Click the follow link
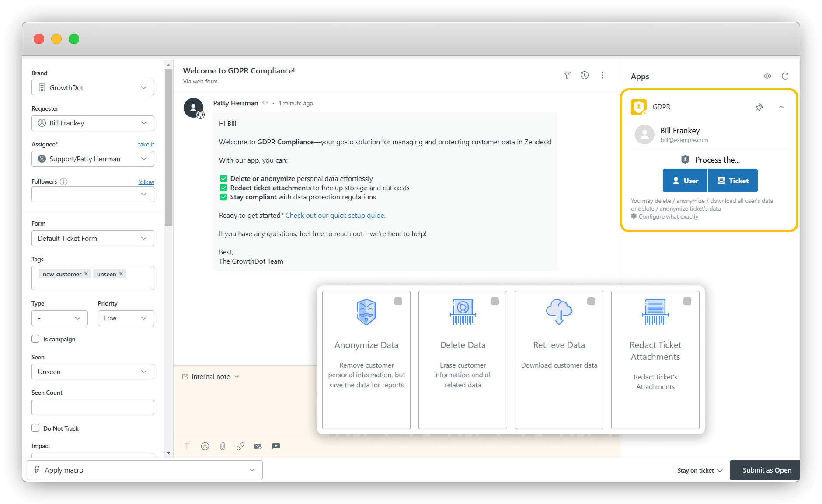The image size is (822, 504). point(146,182)
